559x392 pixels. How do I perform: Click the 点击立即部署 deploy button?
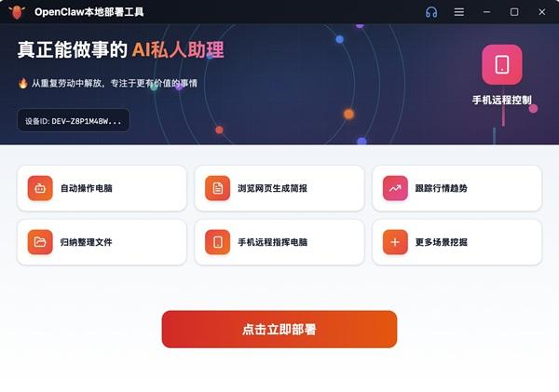tap(279, 329)
